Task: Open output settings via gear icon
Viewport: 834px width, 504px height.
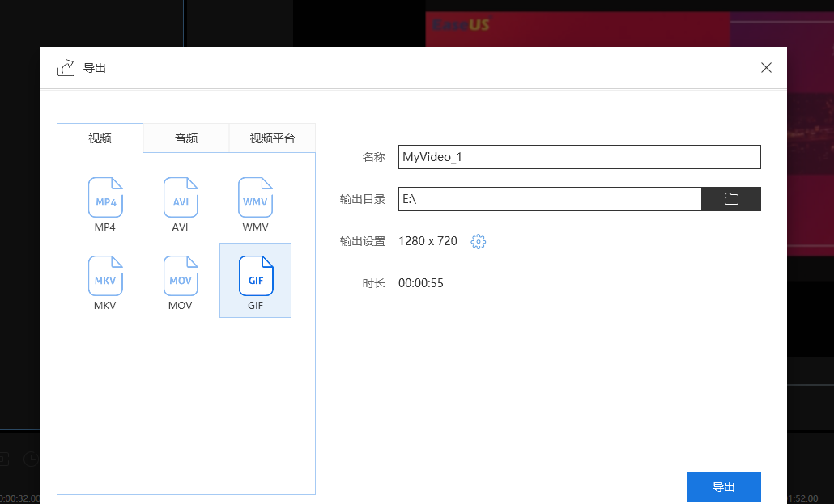Action: 479,241
